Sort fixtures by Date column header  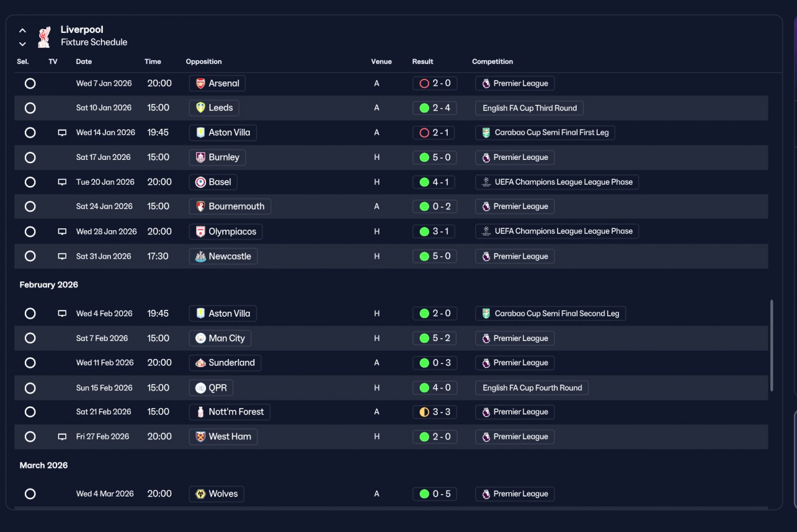(x=84, y=62)
